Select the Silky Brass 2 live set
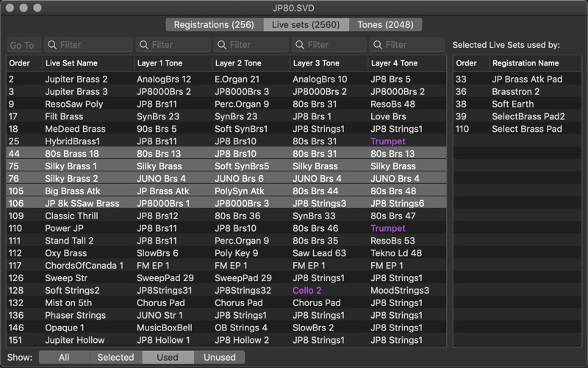This screenshot has width=588, height=368. coord(226,178)
